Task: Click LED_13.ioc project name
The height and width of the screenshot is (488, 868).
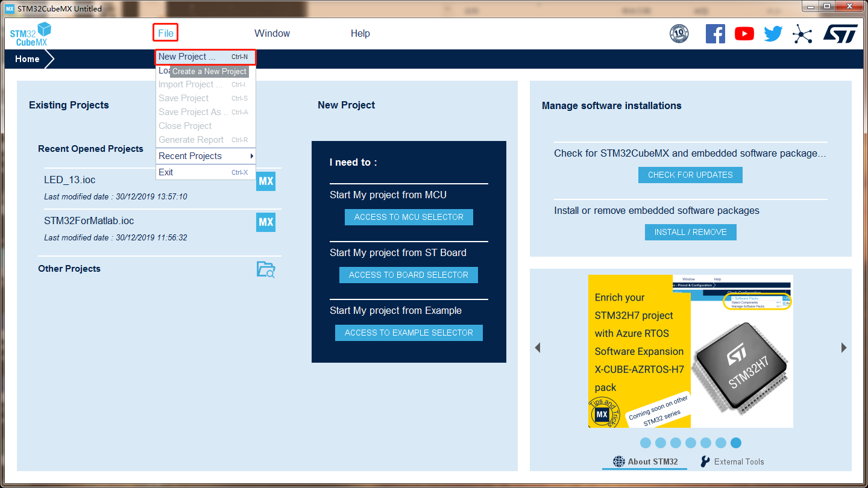Action: coord(70,180)
